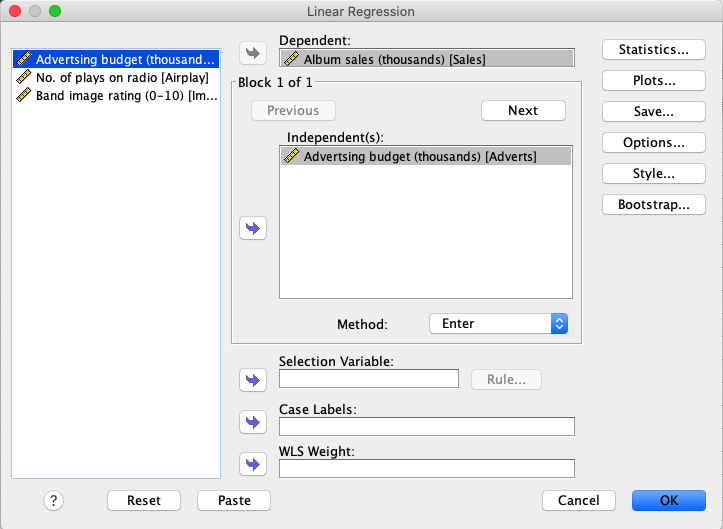Open the Options... dialog
This screenshot has width=723, height=529.
click(653, 143)
